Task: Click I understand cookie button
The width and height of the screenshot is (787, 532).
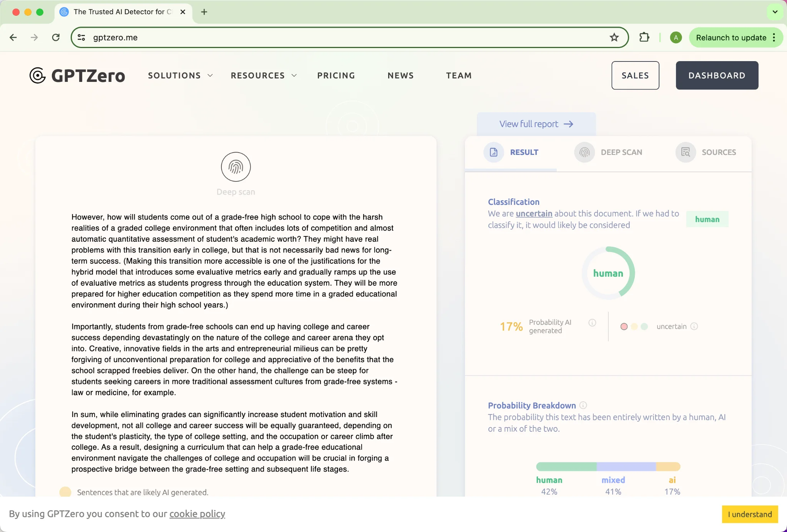Action: pyautogui.click(x=750, y=514)
